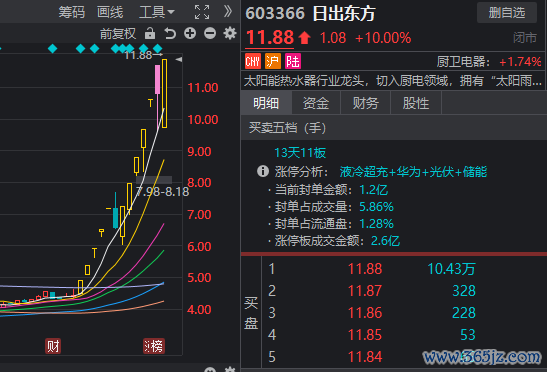Expand more tools with double chevron
The image size is (547, 372).
click(x=228, y=12)
